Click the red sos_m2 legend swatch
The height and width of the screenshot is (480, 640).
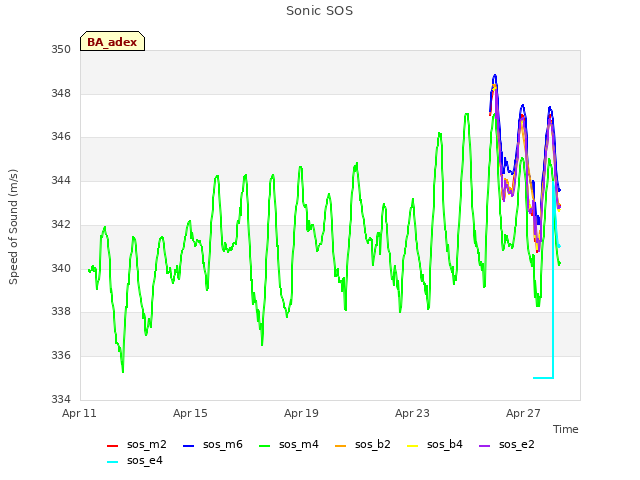(x=112, y=446)
